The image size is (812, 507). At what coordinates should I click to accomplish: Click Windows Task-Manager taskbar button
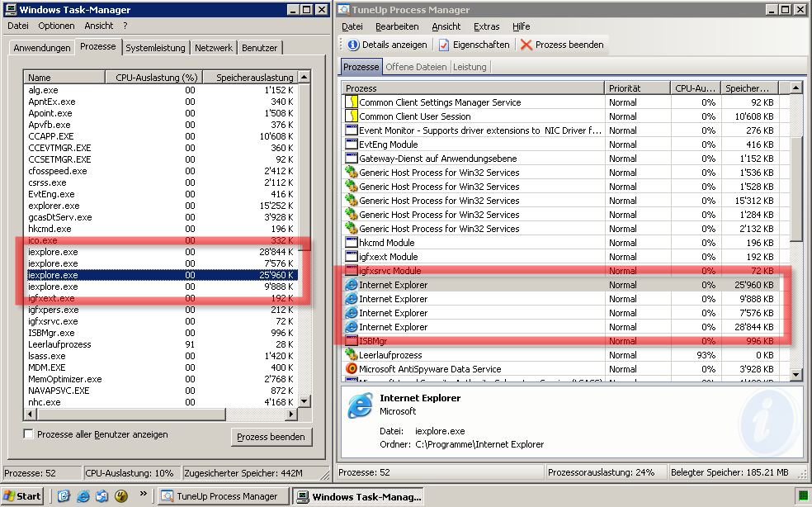click(x=358, y=496)
